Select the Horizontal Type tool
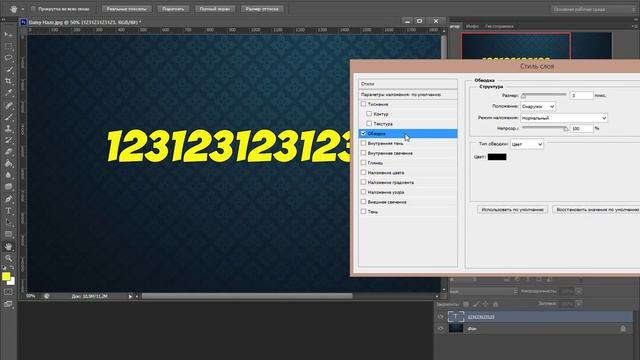Image resolution: width=640 pixels, height=360 pixels. click(8, 211)
